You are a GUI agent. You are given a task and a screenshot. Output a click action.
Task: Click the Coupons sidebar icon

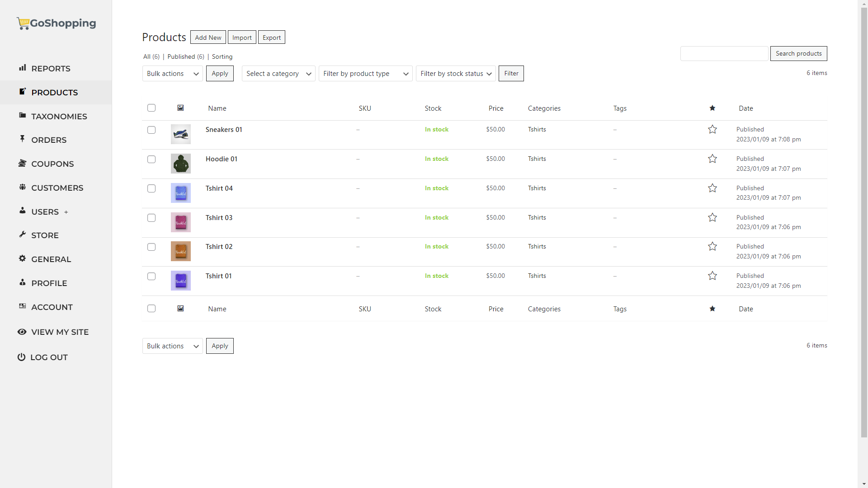21,164
